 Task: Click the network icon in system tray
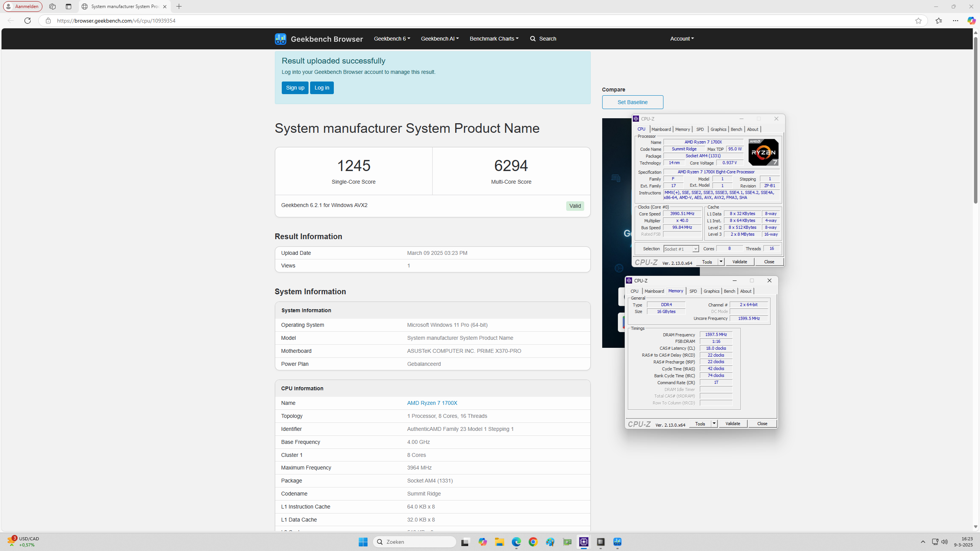(935, 542)
